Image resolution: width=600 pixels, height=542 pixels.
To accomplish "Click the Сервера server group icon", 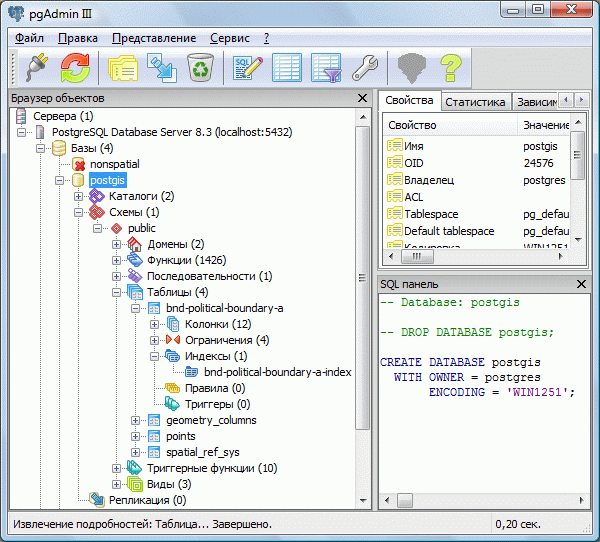I will (x=21, y=116).
